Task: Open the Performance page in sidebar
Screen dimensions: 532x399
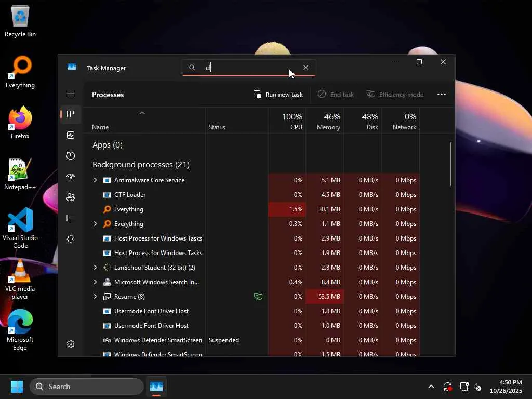Action: pyautogui.click(x=71, y=135)
